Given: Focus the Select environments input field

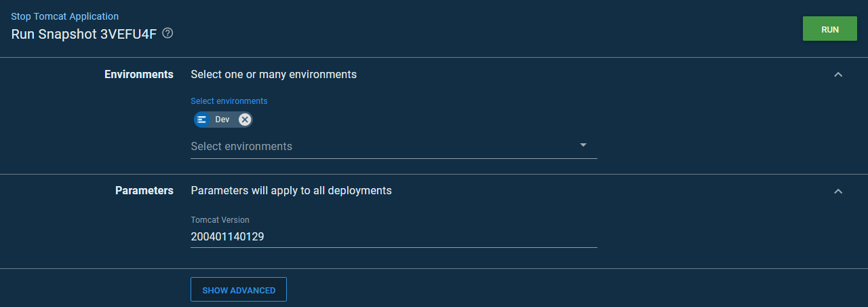Looking at the screenshot, I should 380,146.
